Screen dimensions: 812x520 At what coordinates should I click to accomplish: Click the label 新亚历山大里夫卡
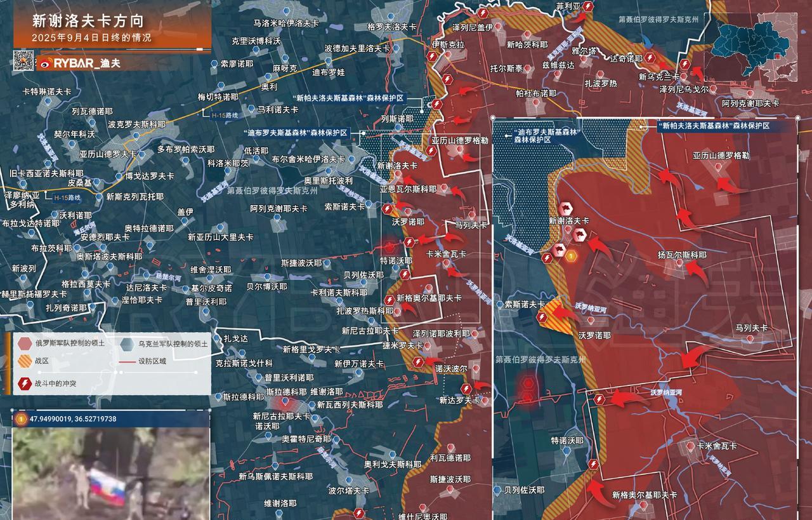point(220,237)
